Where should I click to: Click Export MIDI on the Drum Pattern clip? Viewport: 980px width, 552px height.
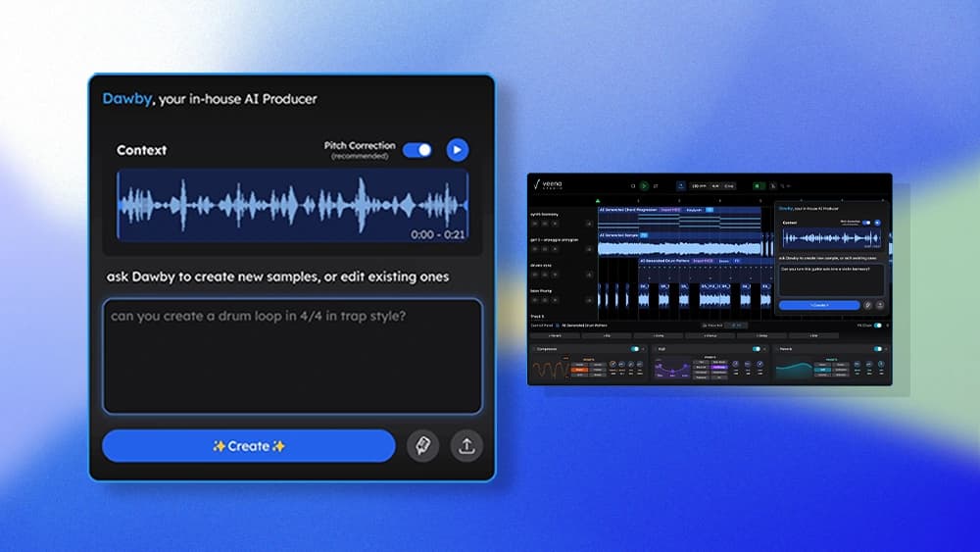pyautogui.click(x=703, y=261)
